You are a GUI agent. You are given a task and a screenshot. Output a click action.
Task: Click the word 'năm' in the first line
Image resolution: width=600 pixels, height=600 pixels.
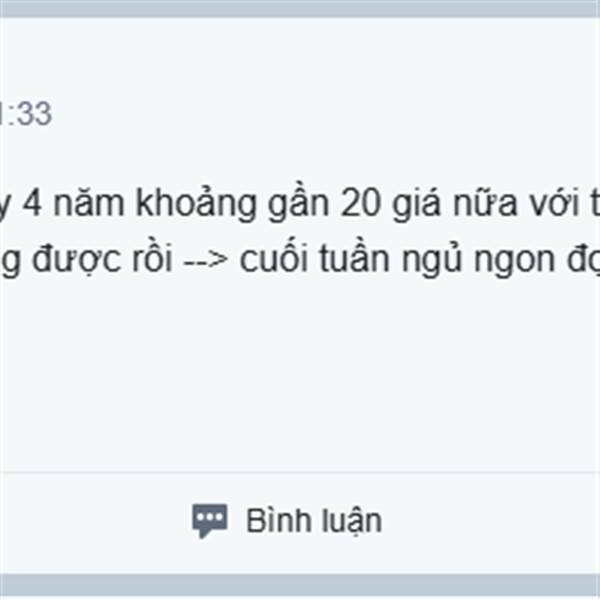89,203
